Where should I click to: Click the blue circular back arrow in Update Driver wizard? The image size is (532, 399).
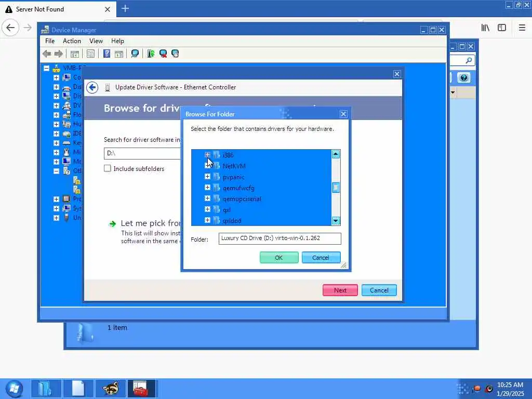point(92,87)
